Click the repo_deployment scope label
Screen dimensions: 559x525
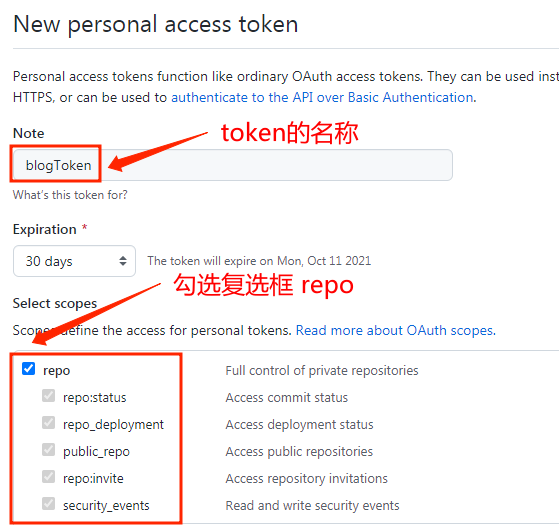coord(113,424)
